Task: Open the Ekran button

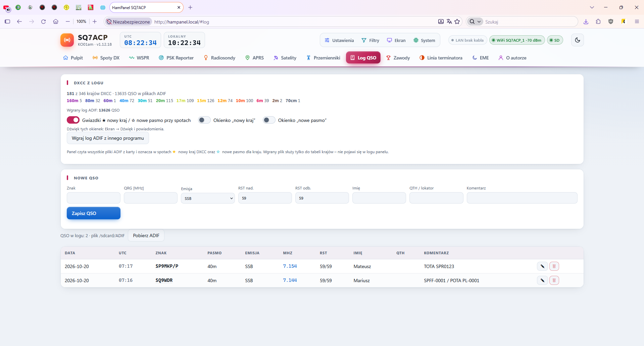Action: point(396,40)
